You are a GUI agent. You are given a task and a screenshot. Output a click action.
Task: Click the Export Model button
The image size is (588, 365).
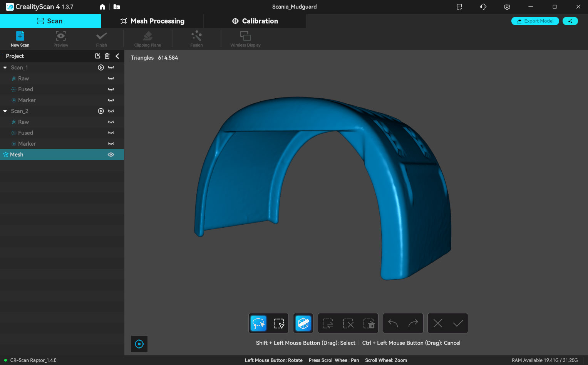click(x=535, y=21)
